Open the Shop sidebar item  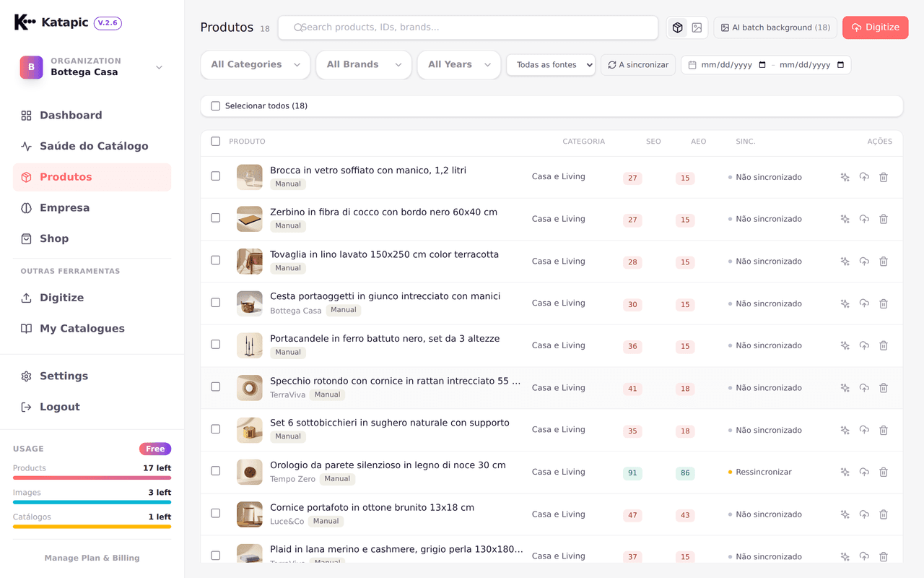point(92,238)
